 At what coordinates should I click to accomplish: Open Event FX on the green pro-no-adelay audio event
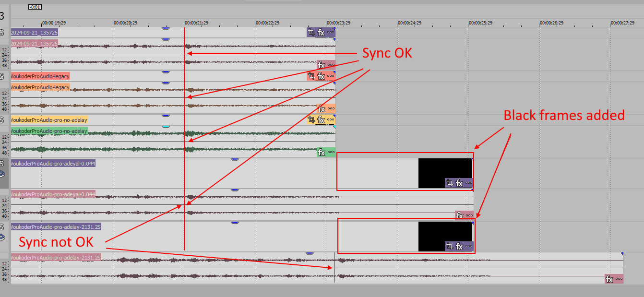(x=322, y=153)
